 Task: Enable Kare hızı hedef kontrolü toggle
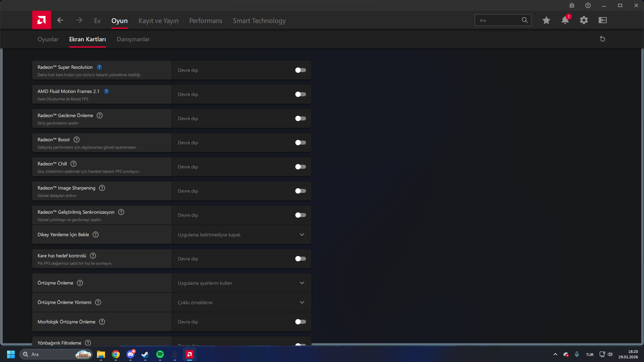coord(300,259)
